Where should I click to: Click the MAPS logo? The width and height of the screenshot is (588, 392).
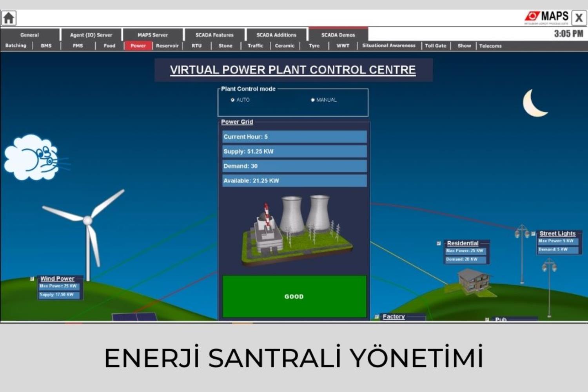tap(546, 18)
